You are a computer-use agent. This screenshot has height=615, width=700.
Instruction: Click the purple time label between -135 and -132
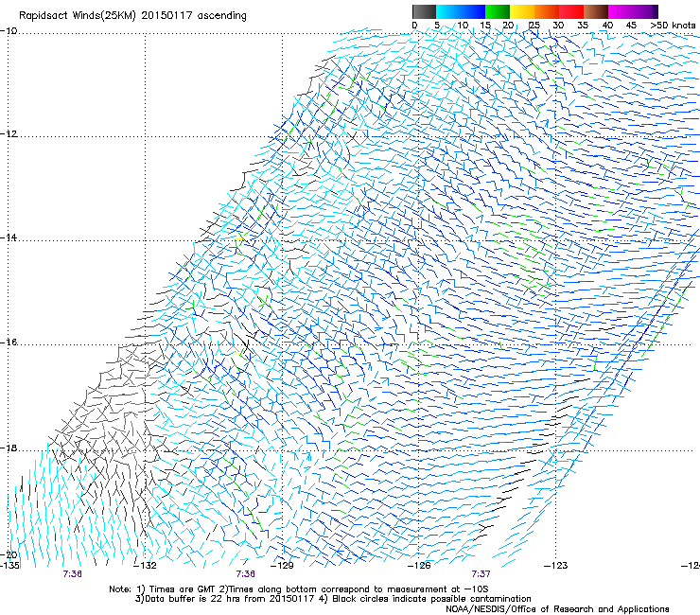(72, 574)
